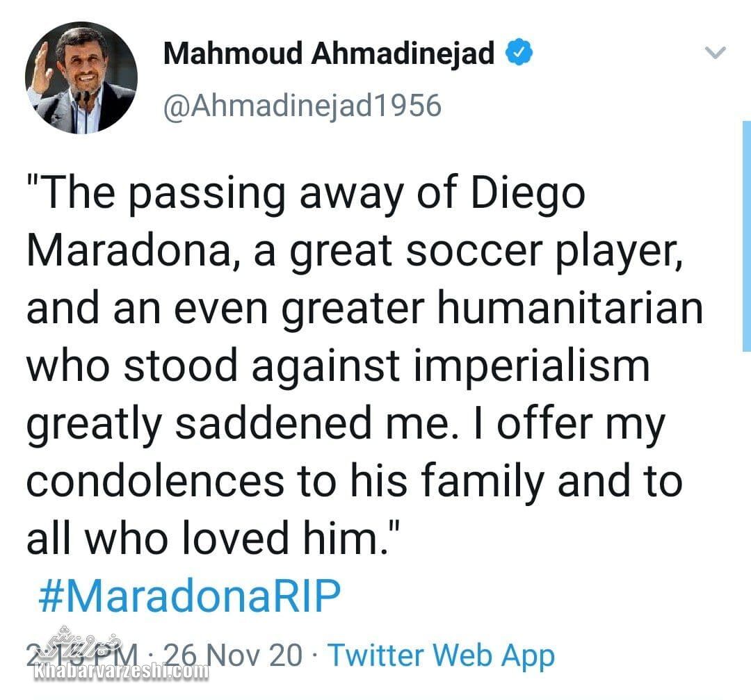Select the @Ahmadinejad1956 handle
The height and width of the screenshot is (700, 751).
click(302, 104)
